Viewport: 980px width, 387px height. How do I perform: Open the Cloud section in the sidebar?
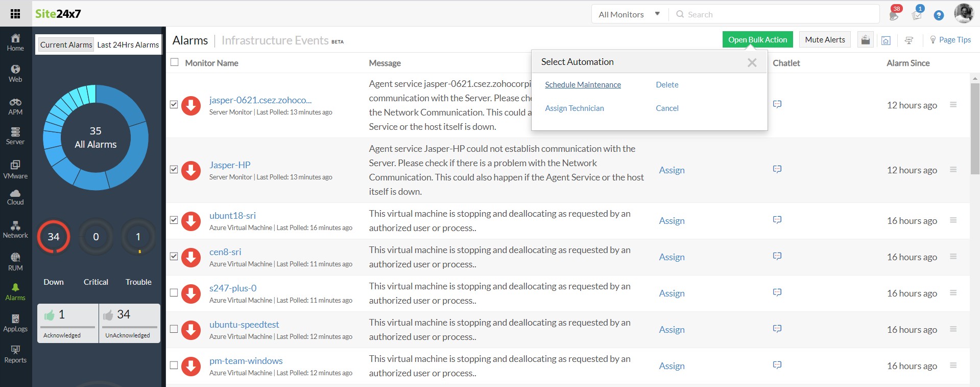(x=15, y=197)
